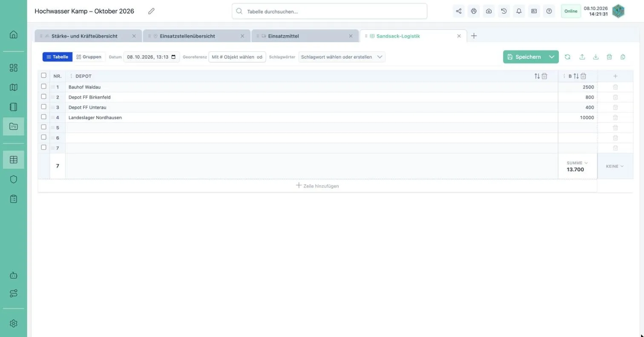The image size is (644, 337).
Task: Switch to Einsatzstellenübersicht tab
Action: point(197,36)
